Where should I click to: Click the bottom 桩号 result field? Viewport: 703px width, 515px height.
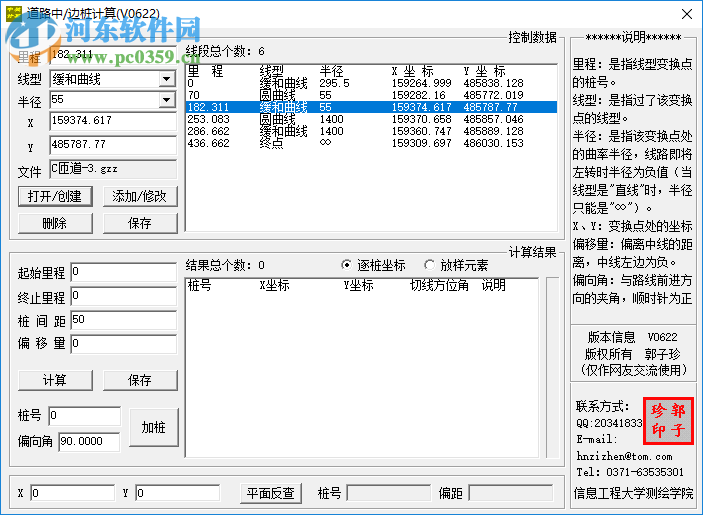point(389,493)
